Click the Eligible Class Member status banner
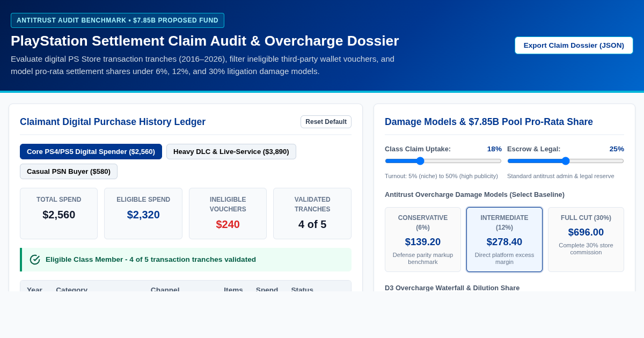Viewport: 644px width, 338px height. [x=186, y=260]
